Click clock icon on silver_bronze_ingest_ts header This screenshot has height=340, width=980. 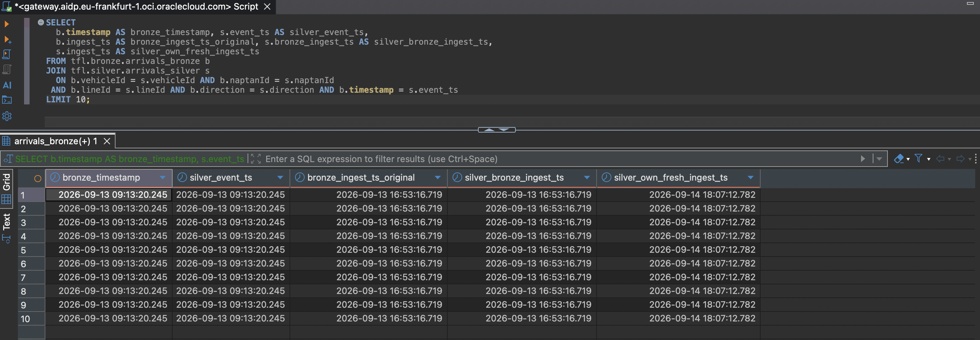click(457, 178)
